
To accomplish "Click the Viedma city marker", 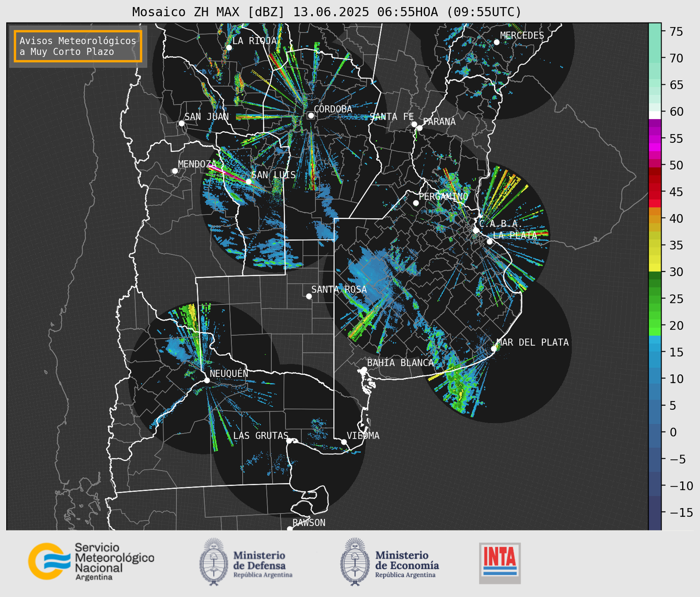I will pyautogui.click(x=344, y=442).
